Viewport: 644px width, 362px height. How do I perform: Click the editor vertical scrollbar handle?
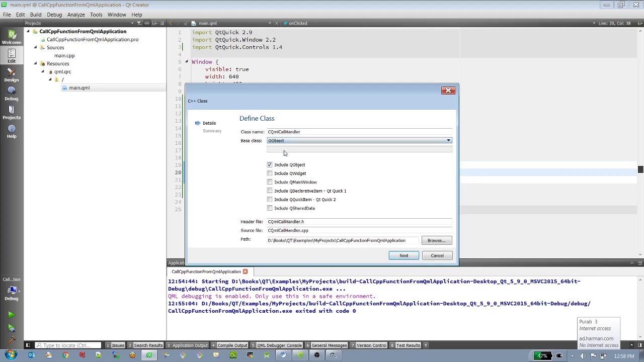pyautogui.click(x=640, y=169)
